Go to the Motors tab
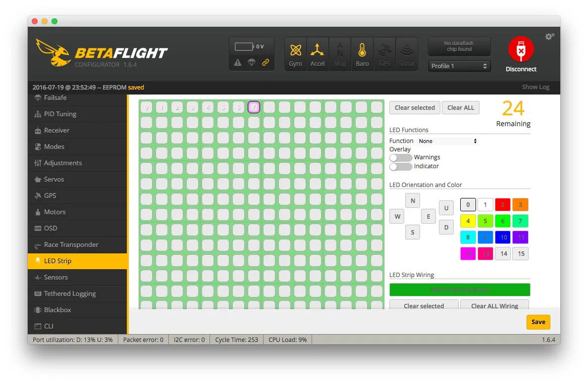 coord(54,212)
